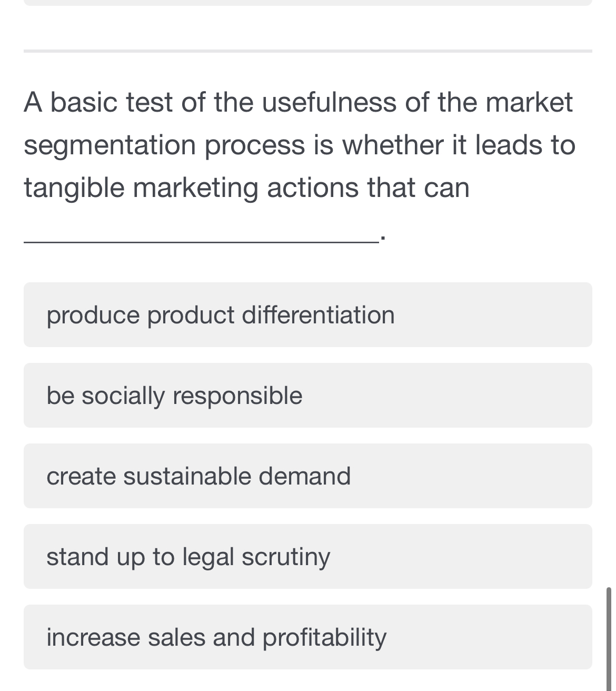The width and height of the screenshot is (616, 691).
Task: Select the option mentioning product differentiation
Action: coord(221,315)
